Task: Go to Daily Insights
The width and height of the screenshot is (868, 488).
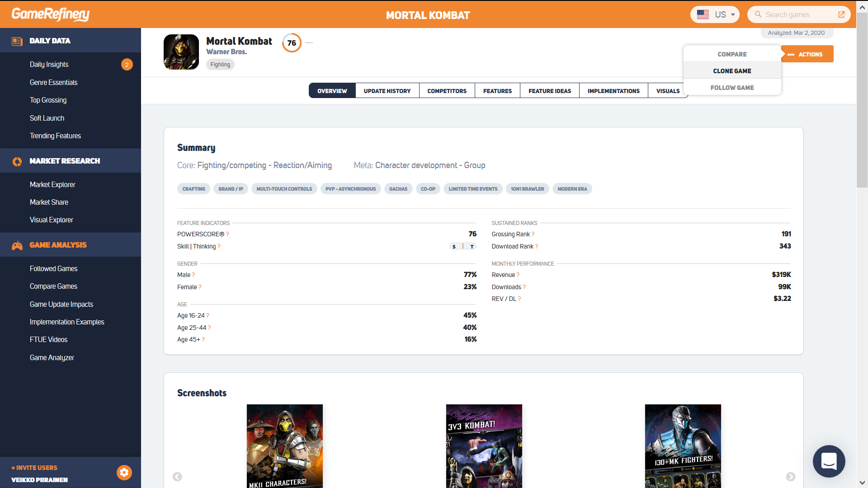Action: [49, 65]
